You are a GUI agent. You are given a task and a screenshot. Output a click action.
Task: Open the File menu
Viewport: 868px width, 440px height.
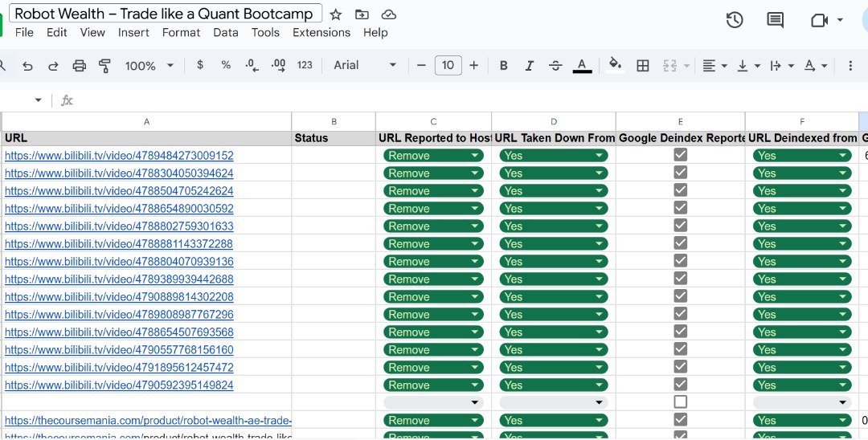pos(24,33)
